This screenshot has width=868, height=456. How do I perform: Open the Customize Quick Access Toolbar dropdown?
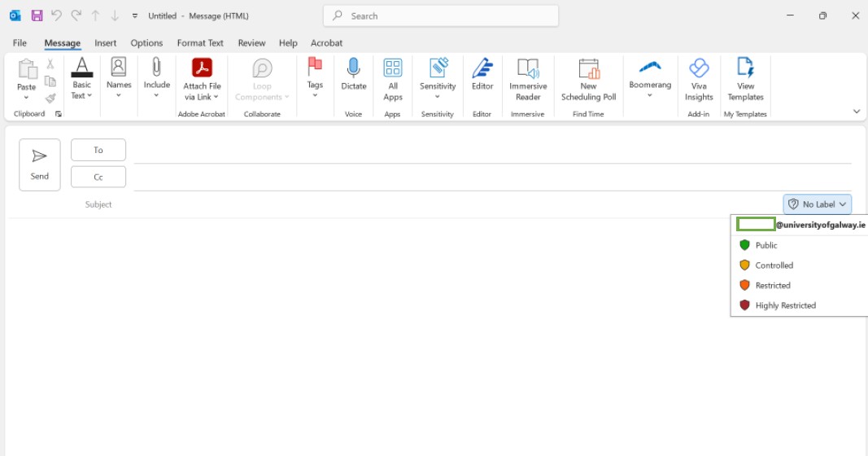point(134,16)
